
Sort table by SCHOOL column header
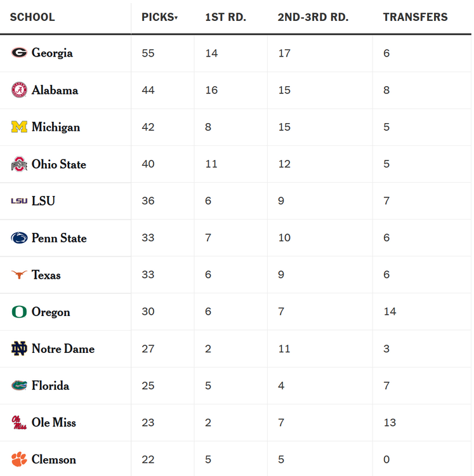[32, 17]
